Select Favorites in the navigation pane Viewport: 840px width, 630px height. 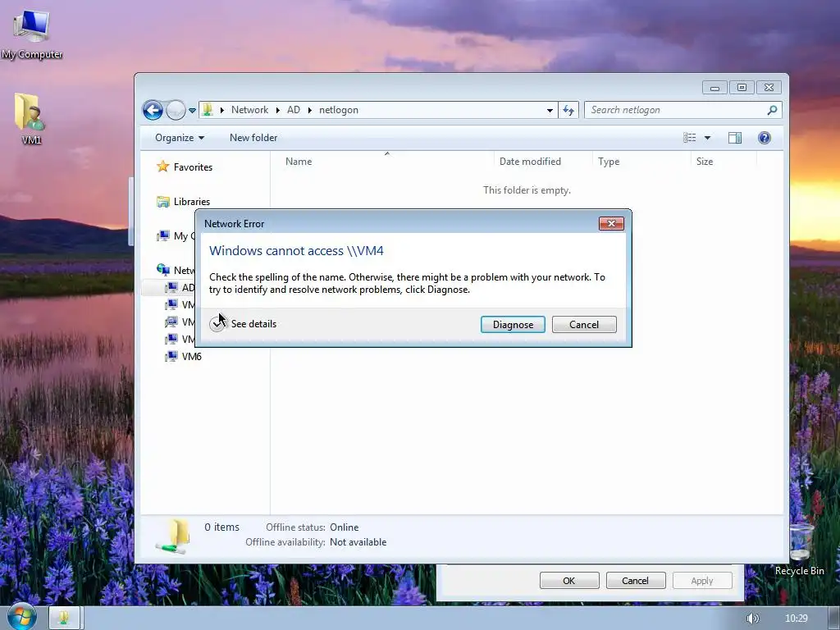193,167
